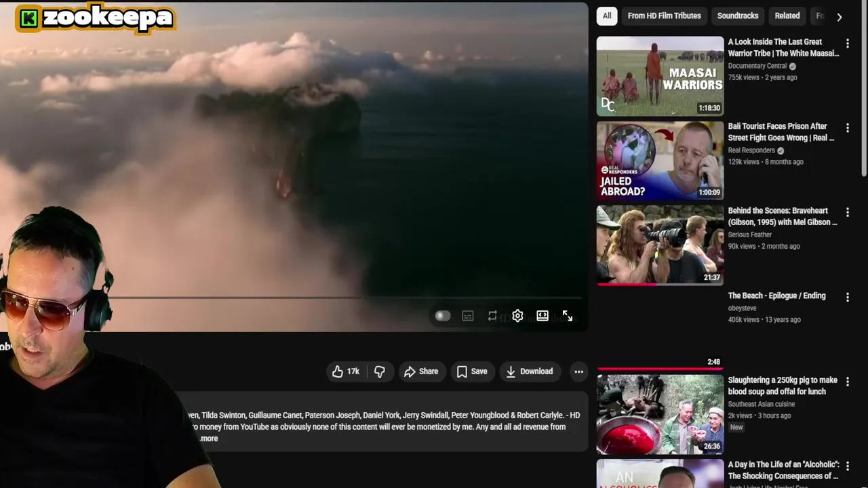The height and width of the screenshot is (488, 868).
Task: Turn on subtitles with the captions icon
Action: click(468, 316)
